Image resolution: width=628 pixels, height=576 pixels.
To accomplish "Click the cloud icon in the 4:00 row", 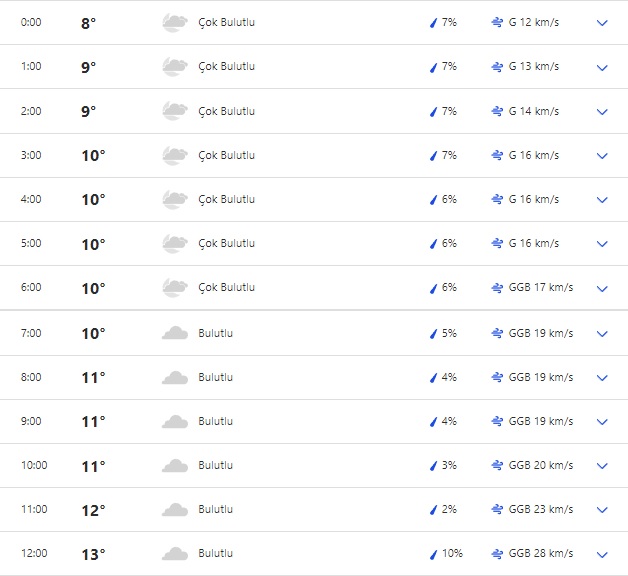I will coord(174,199).
